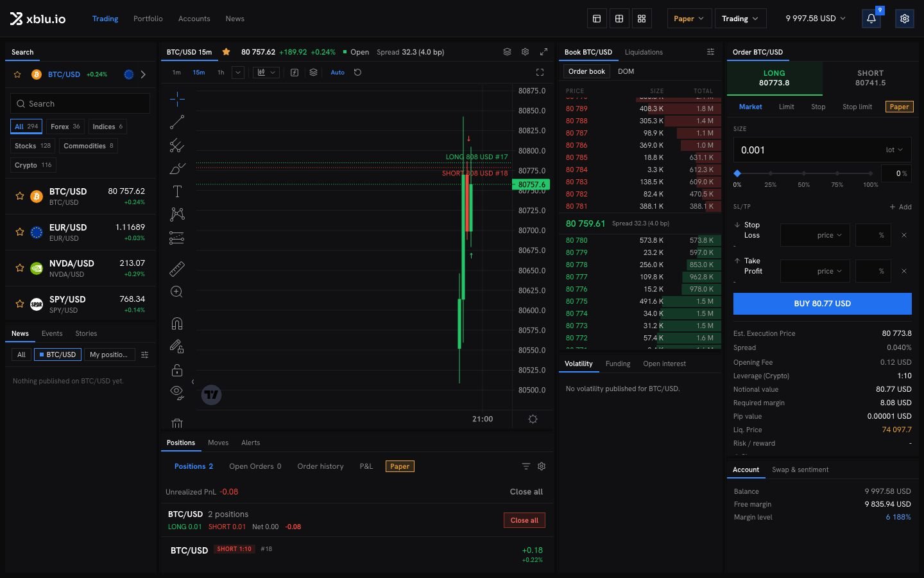Select the trend line drawing tool
This screenshot has height=578, width=924.
point(177,122)
